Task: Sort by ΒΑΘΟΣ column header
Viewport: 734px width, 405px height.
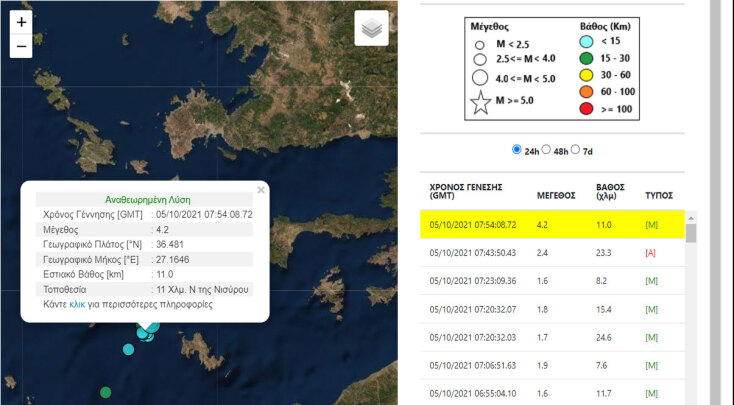Action: click(611, 191)
